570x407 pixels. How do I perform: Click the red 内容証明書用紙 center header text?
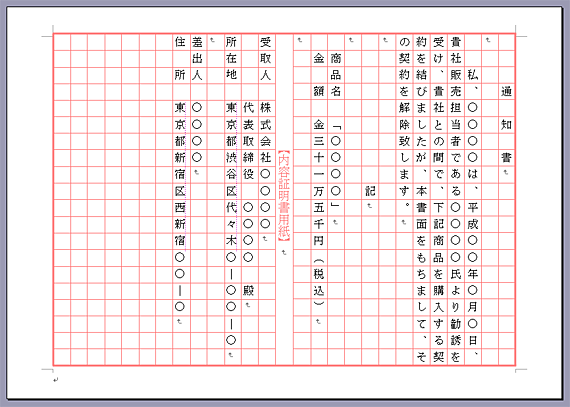pos(284,196)
